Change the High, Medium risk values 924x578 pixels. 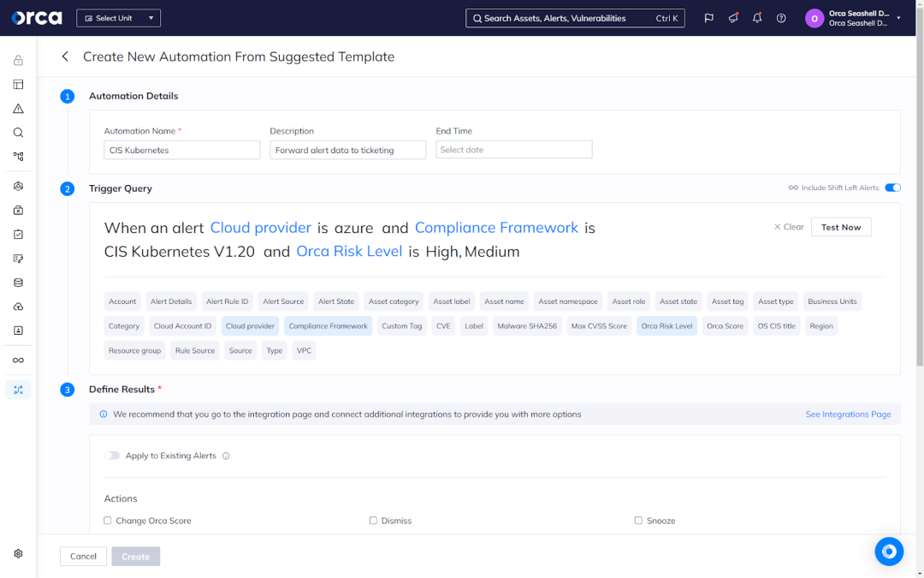point(472,251)
